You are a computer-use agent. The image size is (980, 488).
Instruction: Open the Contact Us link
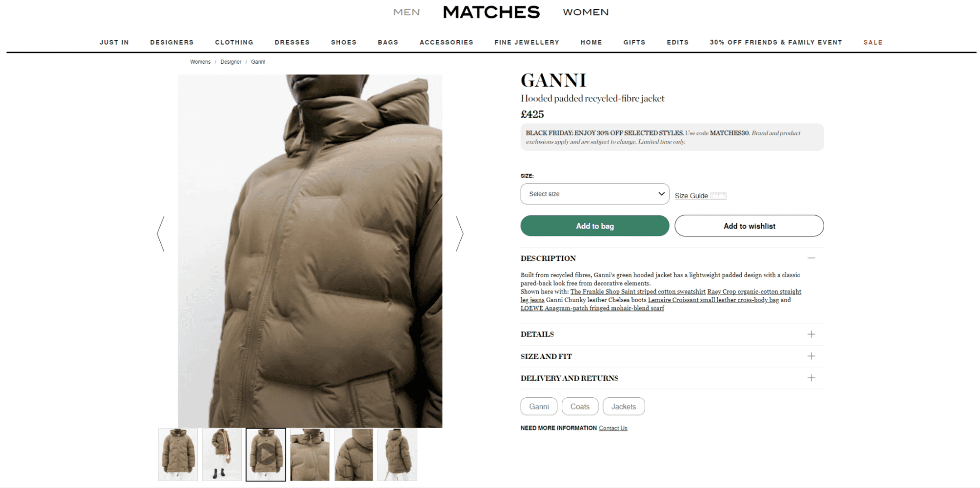coord(613,428)
